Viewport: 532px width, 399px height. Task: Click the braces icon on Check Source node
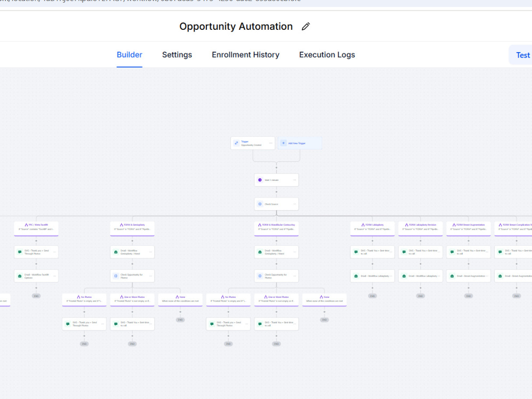[x=260, y=204]
